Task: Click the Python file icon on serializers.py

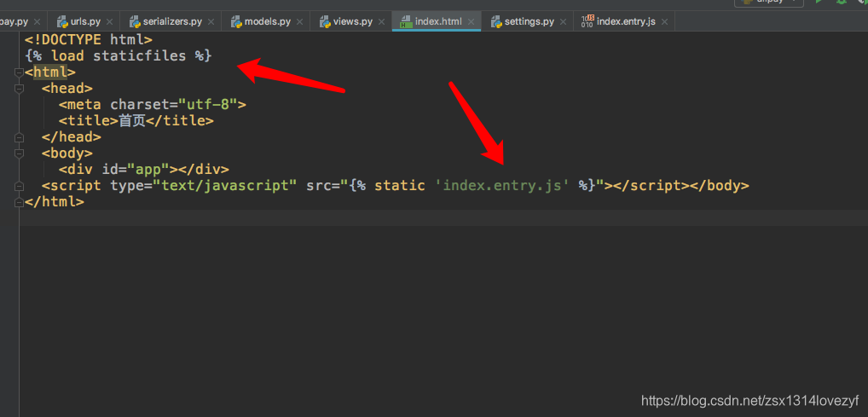Action: pos(135,22)
